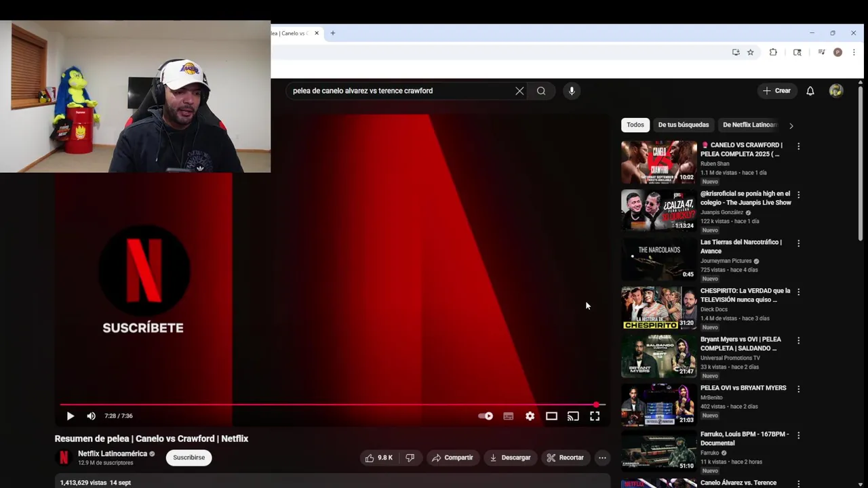Open PELEA OVI vs BRYANT MYERS thumbnail
This screenshot has width=868, height=488.
click(659, 405)
